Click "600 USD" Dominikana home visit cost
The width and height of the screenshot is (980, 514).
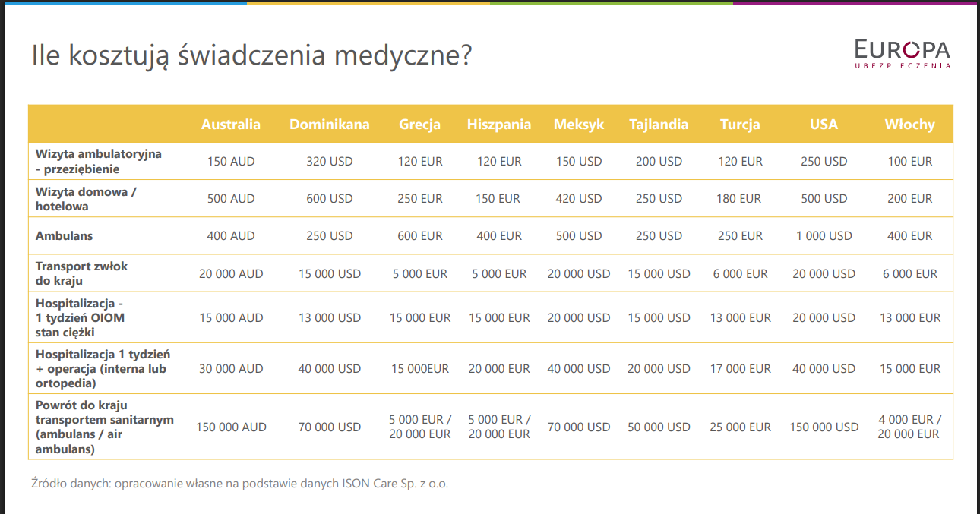tap(330, 198)
